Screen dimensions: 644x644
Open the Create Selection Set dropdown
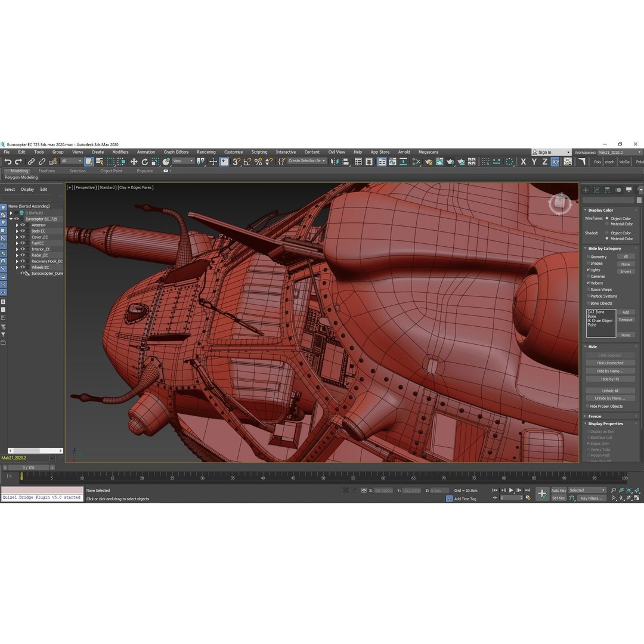[x=307, y=161]
